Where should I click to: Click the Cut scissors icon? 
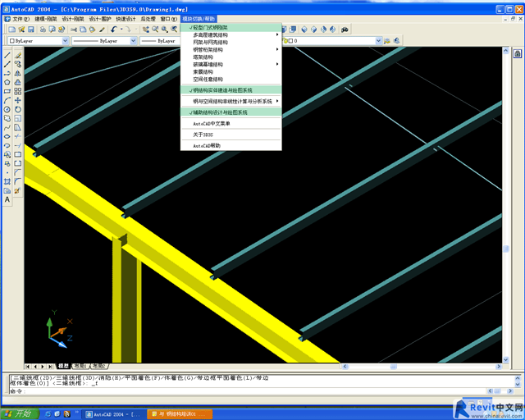[74, 30]
